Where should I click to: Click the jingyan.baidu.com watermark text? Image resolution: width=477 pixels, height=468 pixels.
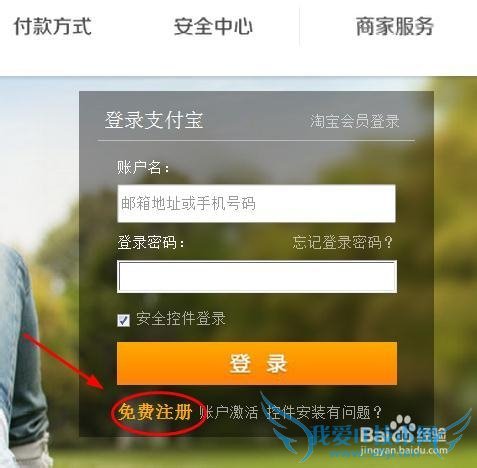click(x=404, y=451)
